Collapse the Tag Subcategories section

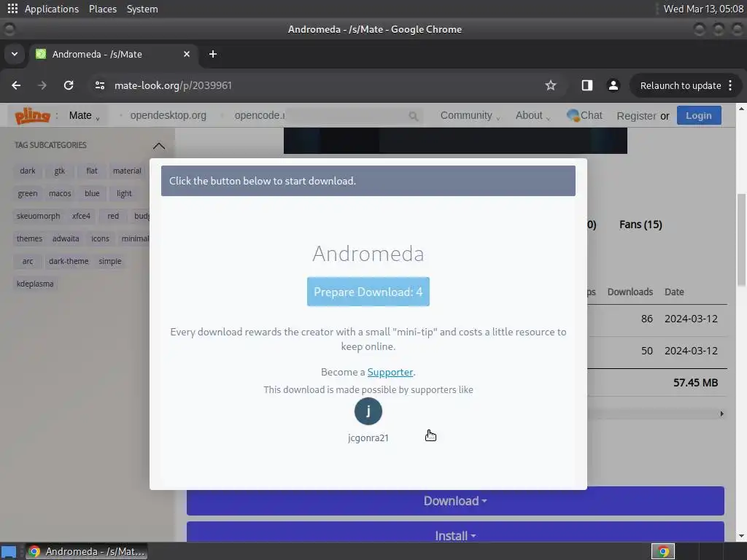click(x=158, y=146)
